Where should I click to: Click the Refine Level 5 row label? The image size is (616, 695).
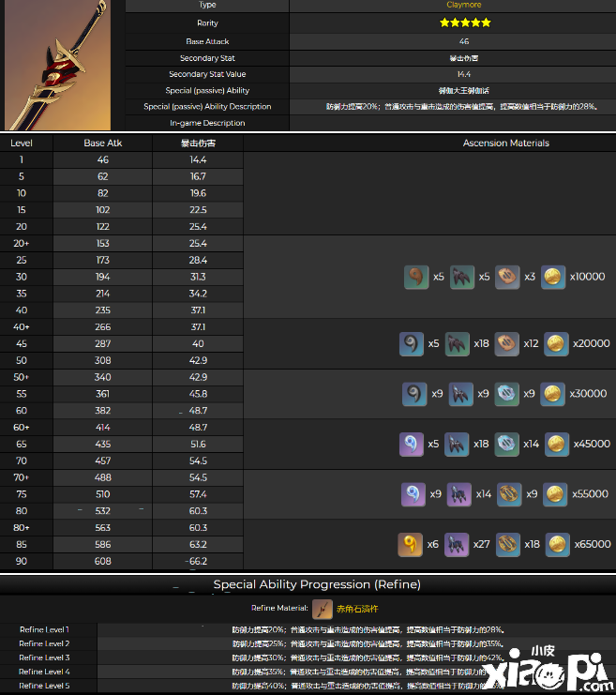[x=44, y=686]
